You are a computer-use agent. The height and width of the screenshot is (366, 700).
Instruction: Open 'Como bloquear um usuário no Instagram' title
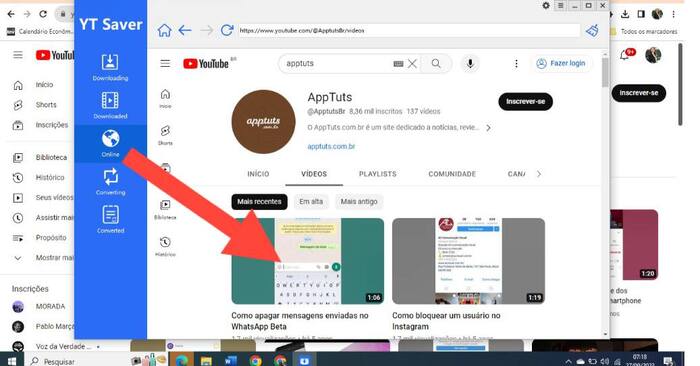point(446,321)
